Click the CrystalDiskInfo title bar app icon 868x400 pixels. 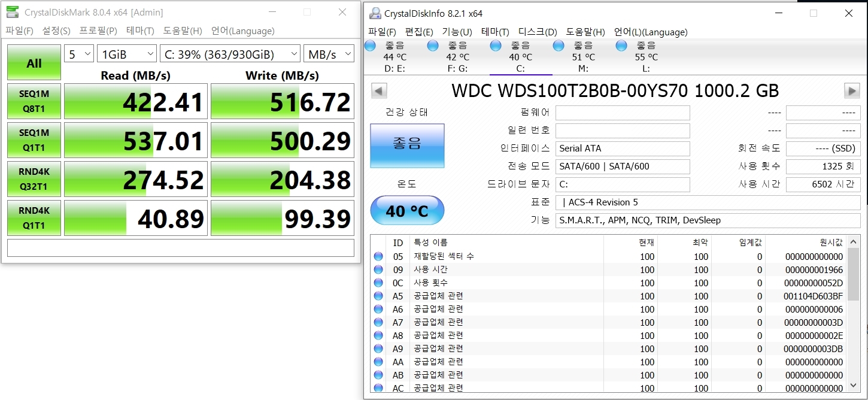click(375, 13)
